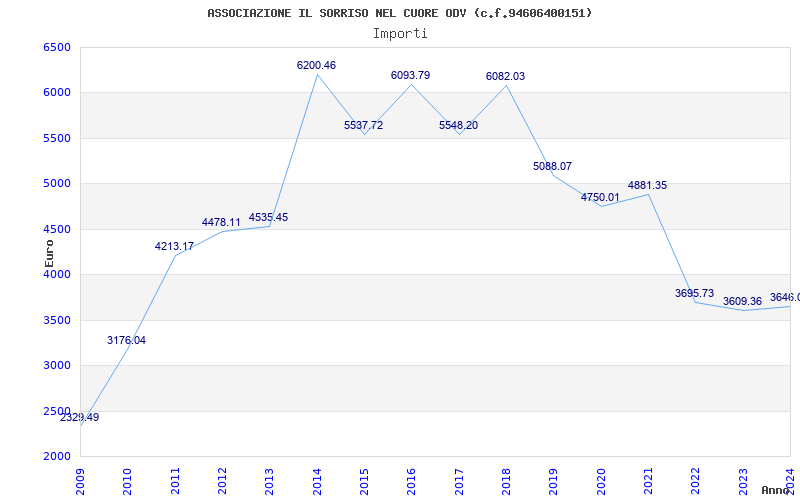The height and width of the screenshot is (500, 800).
Task: Click the 6500 y-axis tick label
Action: point(57,47)
